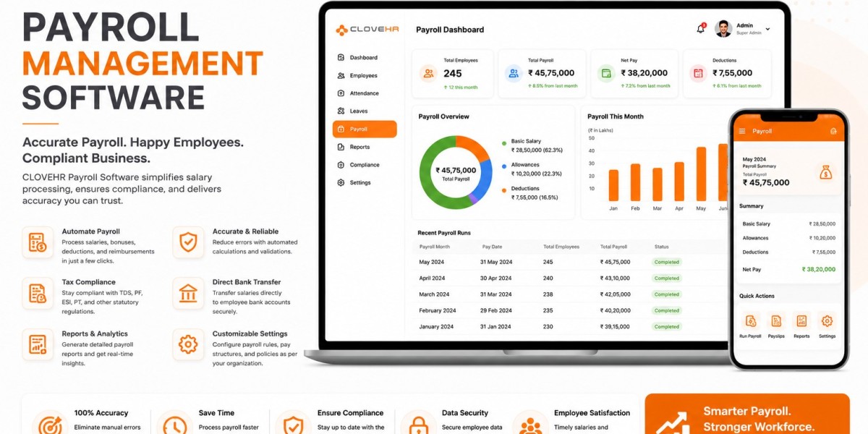Screen dimensions: 868x434
Task: Click the Tax Compliance feature icon
Action: [38, 293]
